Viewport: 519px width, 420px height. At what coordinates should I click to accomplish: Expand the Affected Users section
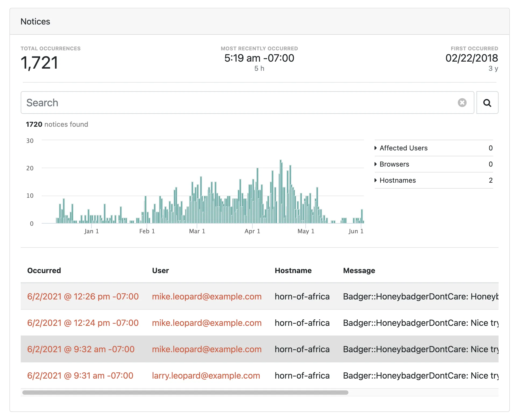point(403,148)
